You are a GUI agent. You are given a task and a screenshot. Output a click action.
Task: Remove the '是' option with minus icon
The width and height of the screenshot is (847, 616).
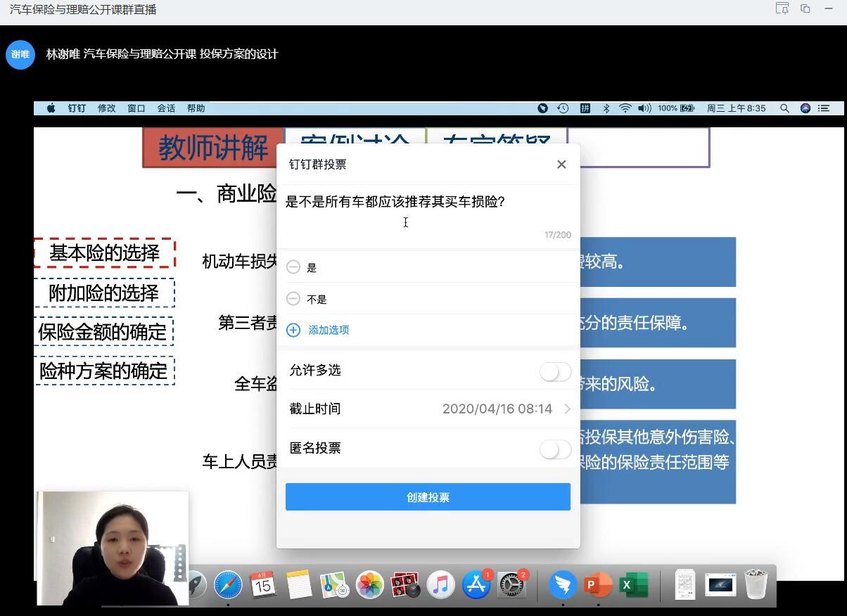pyautogui.click(x=293, y=267)
